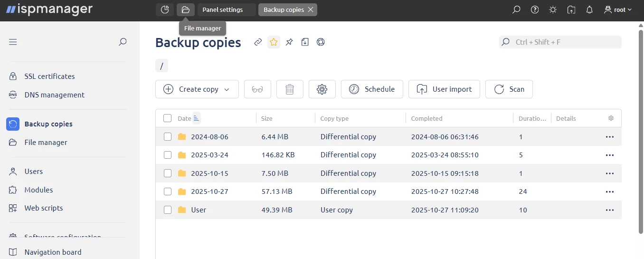Viewport: 644px width, 259px height.
Task: Click export document icon beside title
Action: [305, 42]
